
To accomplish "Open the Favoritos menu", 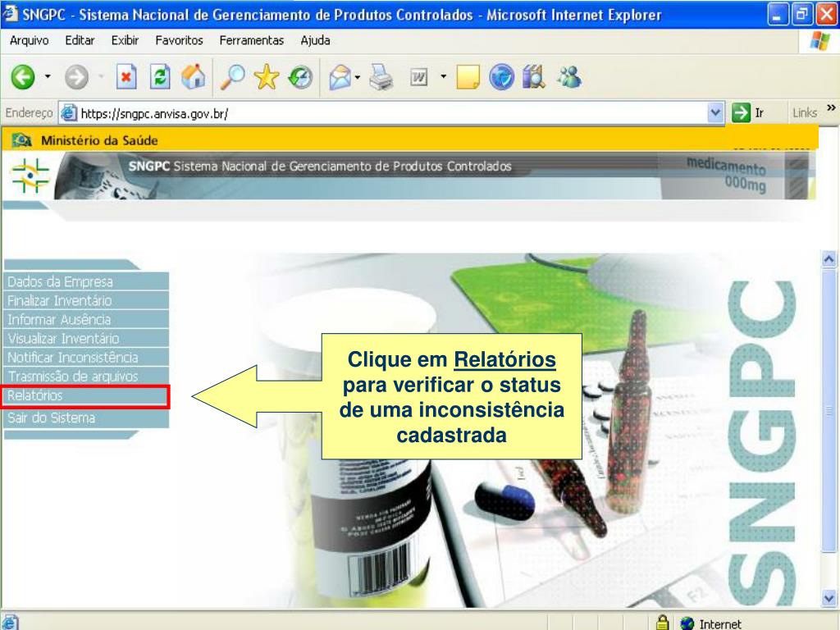I will [x=179, y=41].
